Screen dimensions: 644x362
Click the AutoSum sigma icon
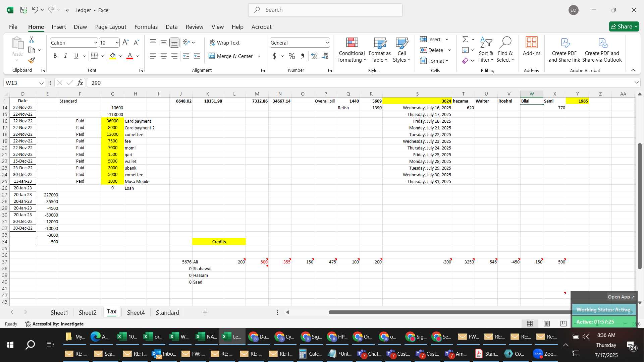[465, 39]
